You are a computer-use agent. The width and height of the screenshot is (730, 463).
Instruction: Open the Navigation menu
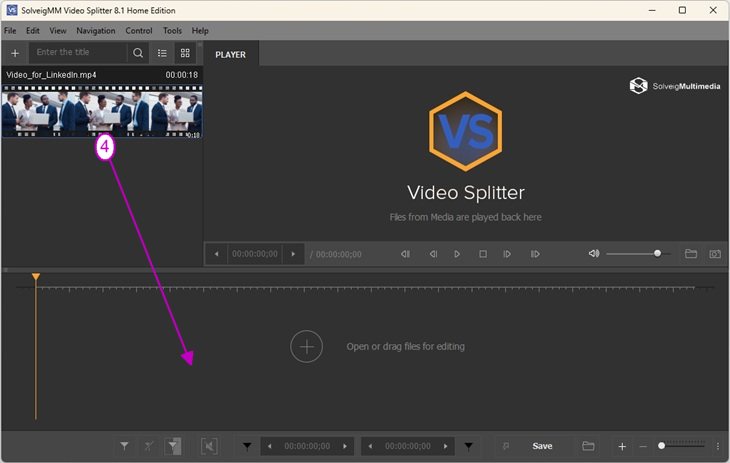point(96,31)
